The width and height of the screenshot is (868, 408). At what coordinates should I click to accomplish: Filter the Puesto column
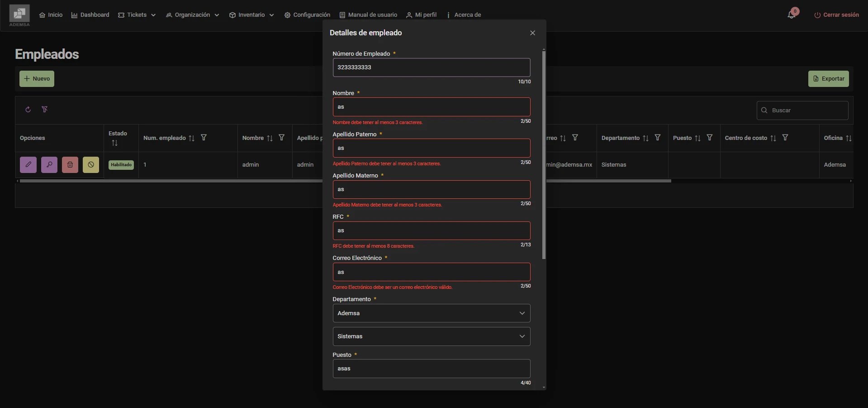[x=710, y=138]
